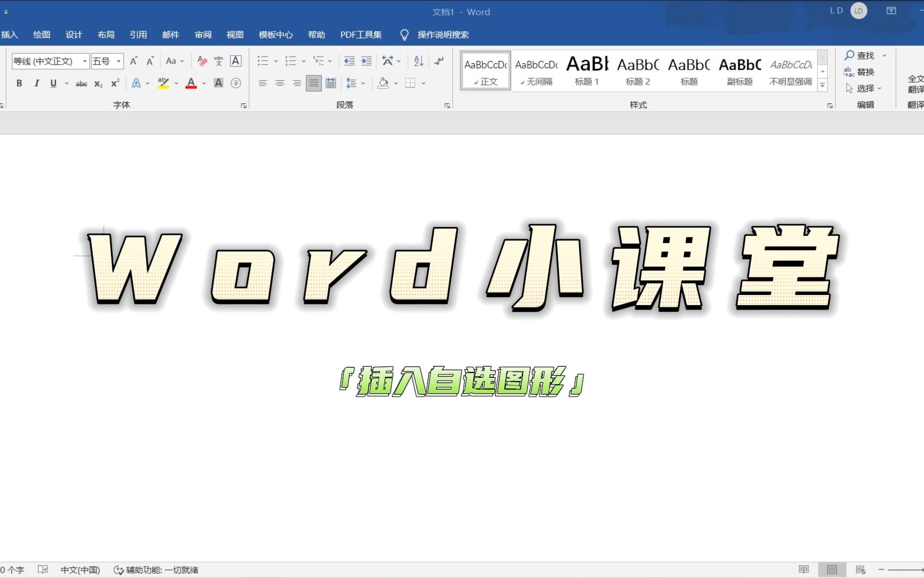Open the 布局 tab
This screenshot has height=578, width=924.
106,35
